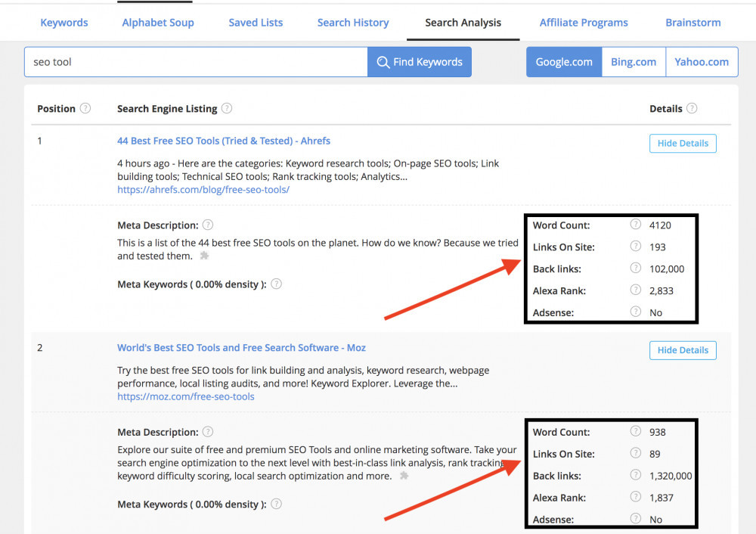Click help icon for Word Count 938
This screenshot has height=534, width=756.
click(x=636, y=431)
